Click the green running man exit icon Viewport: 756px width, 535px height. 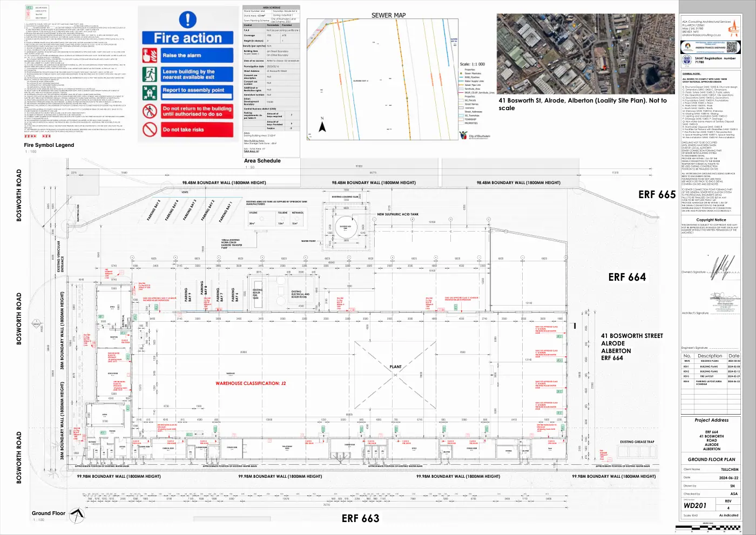(x=150, y=75)
